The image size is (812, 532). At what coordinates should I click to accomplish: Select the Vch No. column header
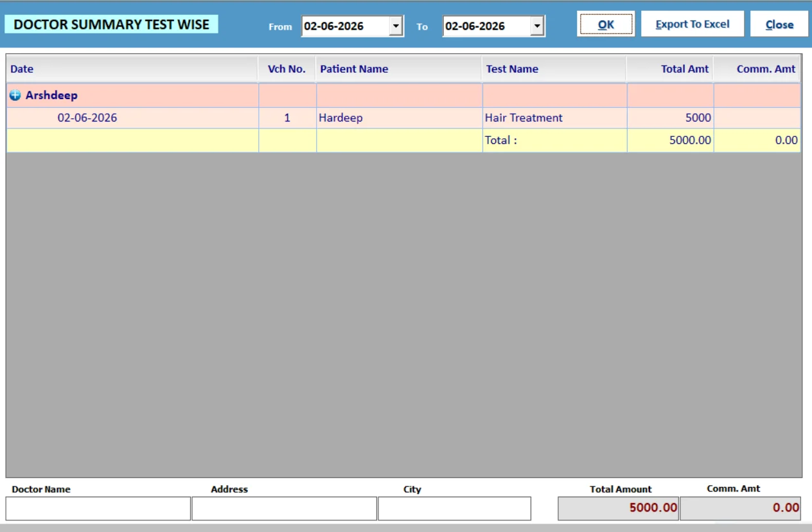coord(287,69)
